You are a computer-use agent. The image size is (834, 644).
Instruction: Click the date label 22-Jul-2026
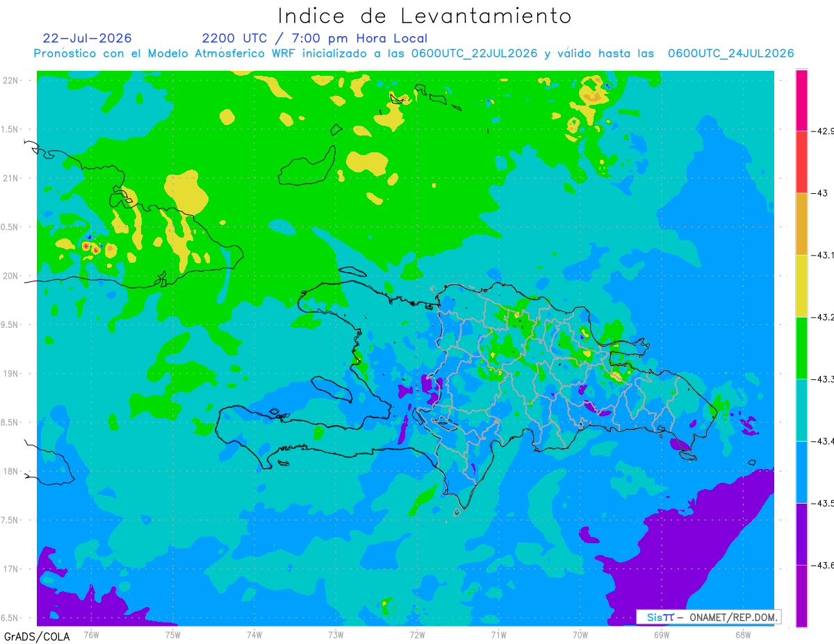(87, 38)
